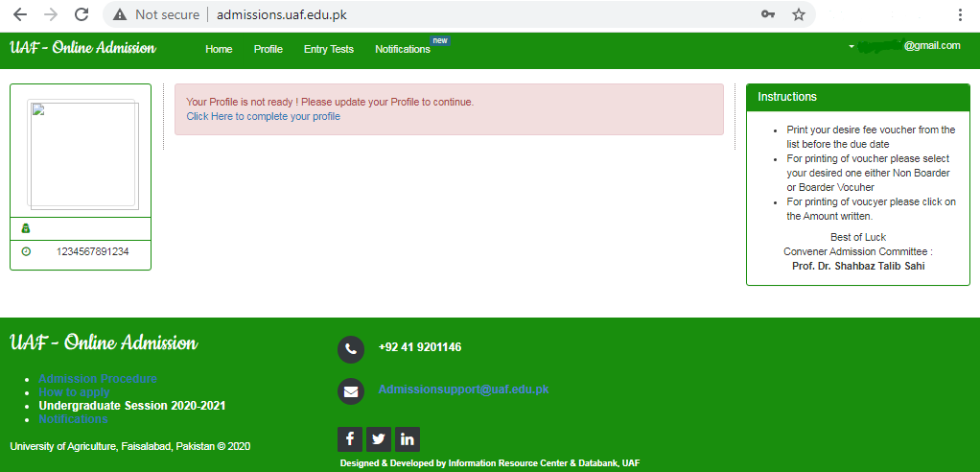The height and width of the screenshot is (472, 980).
Task: Expand the gmail.com account dropdown
Action: [x=904, y=46]
